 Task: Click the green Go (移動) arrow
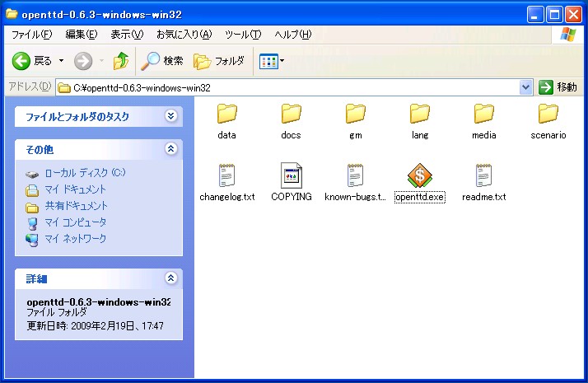546,87
